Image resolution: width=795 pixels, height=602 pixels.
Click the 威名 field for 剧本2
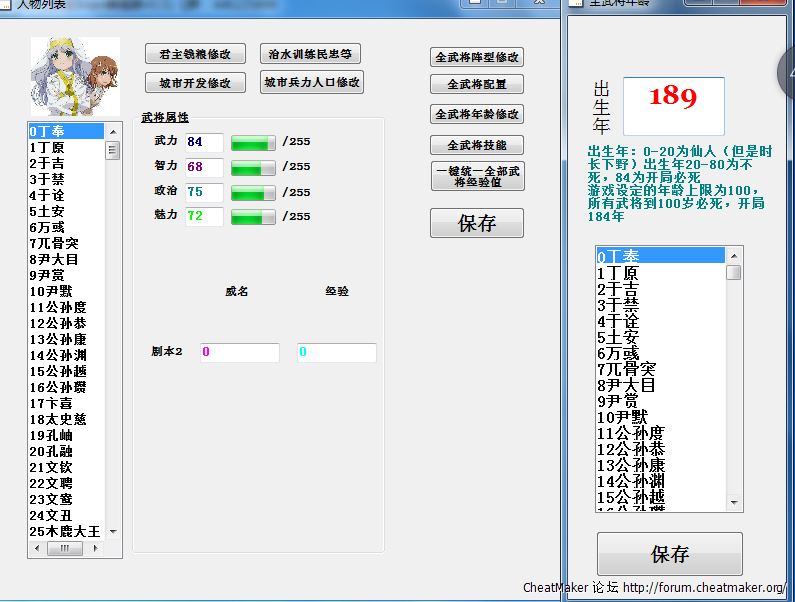click(x=239, y=352)
